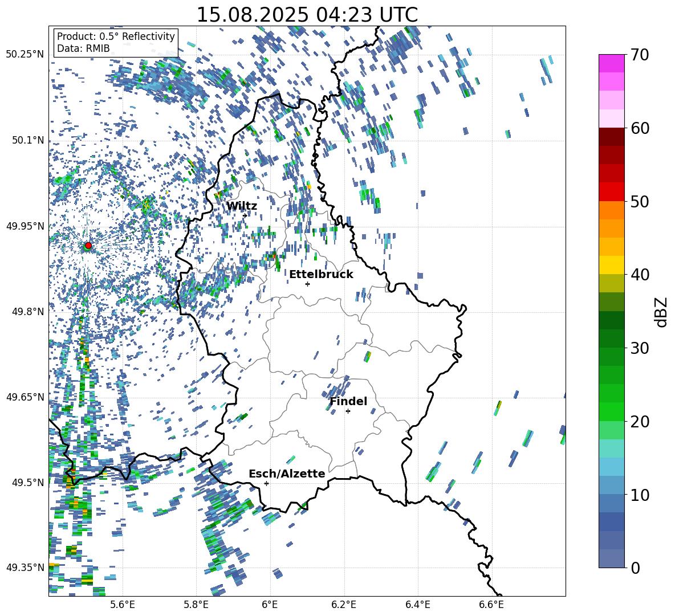Click the magenta top colorbar swatch
This screenshot has width=675, height=616.
click(611, 63)
